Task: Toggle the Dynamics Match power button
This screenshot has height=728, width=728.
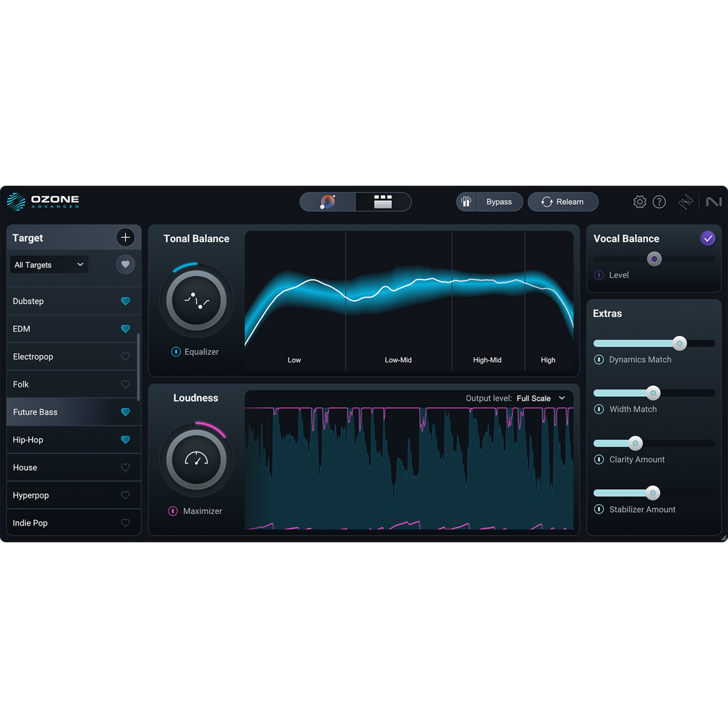Action: (x=599, y=360)
